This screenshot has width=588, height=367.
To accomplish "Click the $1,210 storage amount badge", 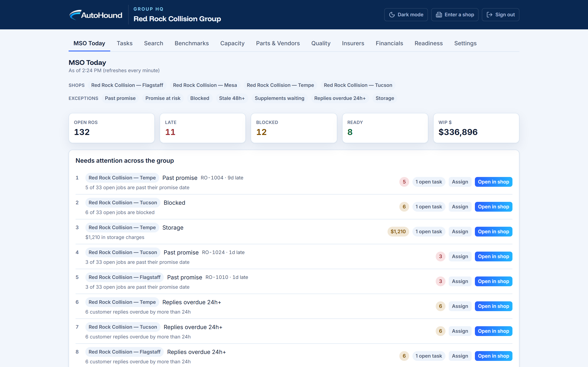I will tap(398, 232).
